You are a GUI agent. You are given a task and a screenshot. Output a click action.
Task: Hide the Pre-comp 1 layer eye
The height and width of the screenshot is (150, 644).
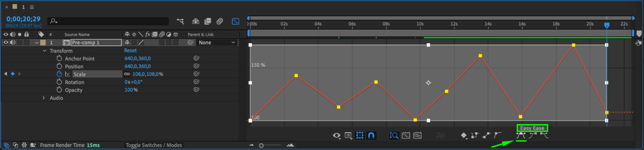6,43
